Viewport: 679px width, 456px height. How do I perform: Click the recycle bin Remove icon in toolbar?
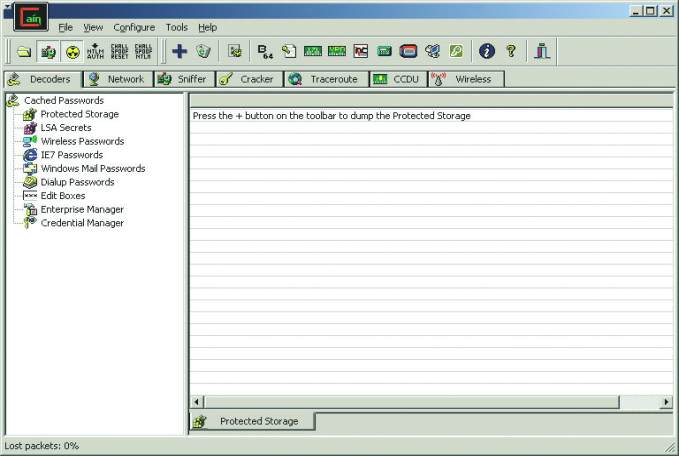coord(203,51)
